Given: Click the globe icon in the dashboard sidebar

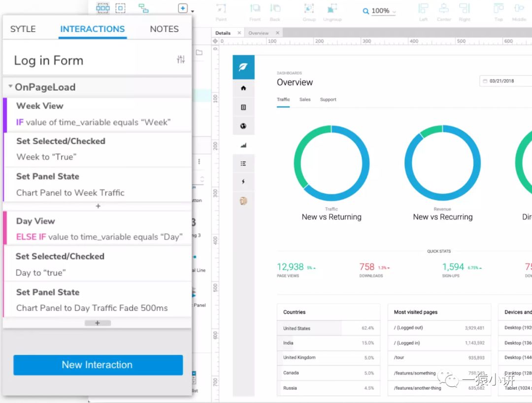Looking at the screenshot, I should click(243, 126).
